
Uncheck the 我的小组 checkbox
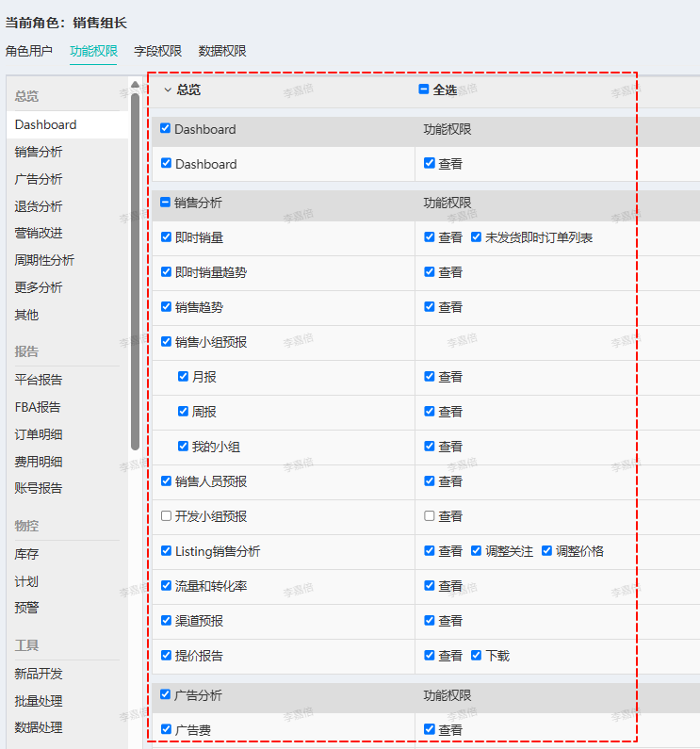click(183, 447)
